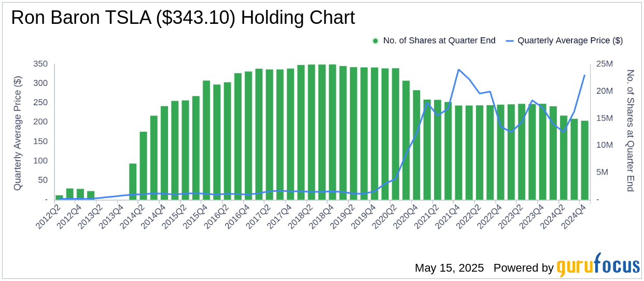Click green dot legend marker for shares

click(375, 40)
